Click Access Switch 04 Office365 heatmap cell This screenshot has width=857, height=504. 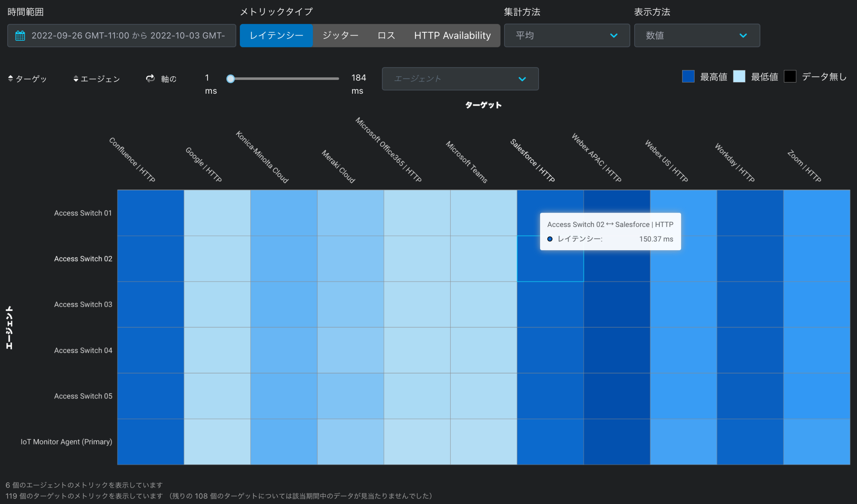point(417,350)
